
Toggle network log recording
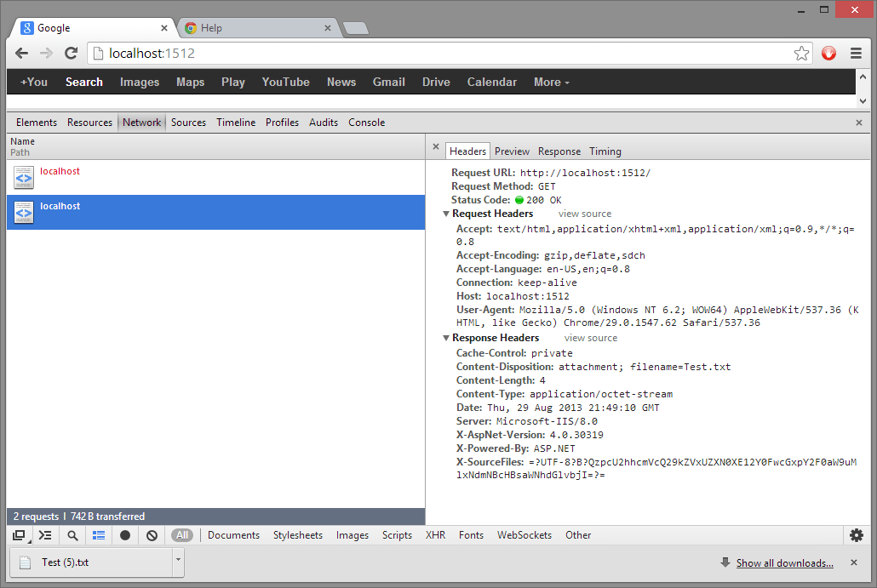coord(125,535)
